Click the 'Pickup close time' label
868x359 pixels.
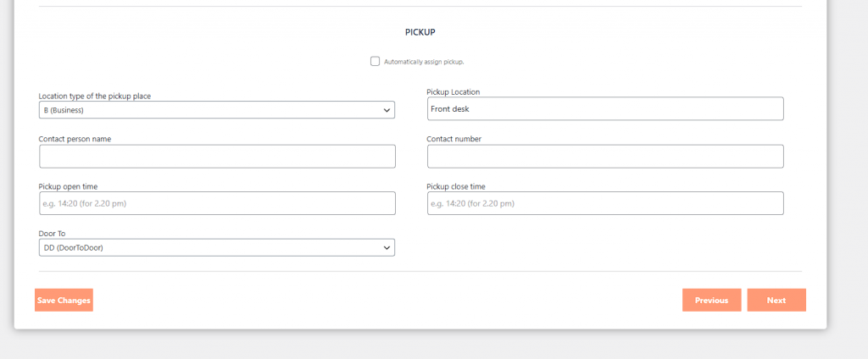coord(456,186)
